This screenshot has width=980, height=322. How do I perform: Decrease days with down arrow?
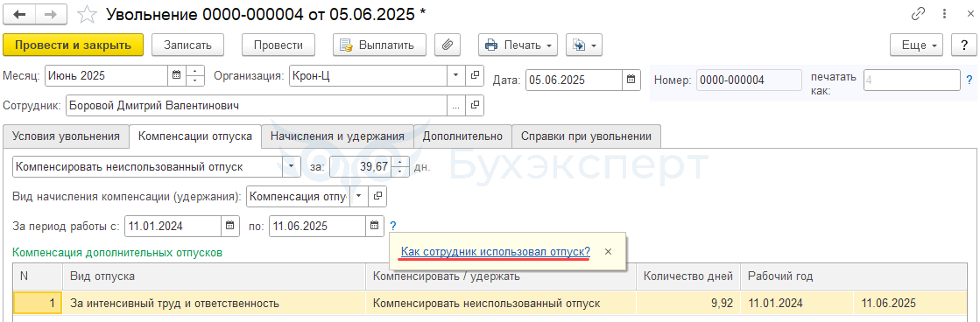(400, 171)
